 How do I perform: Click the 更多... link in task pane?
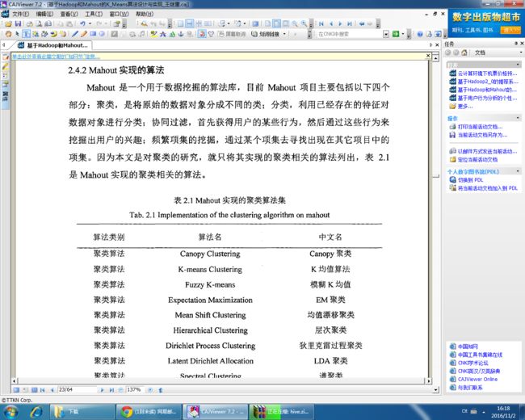(465, 106)
